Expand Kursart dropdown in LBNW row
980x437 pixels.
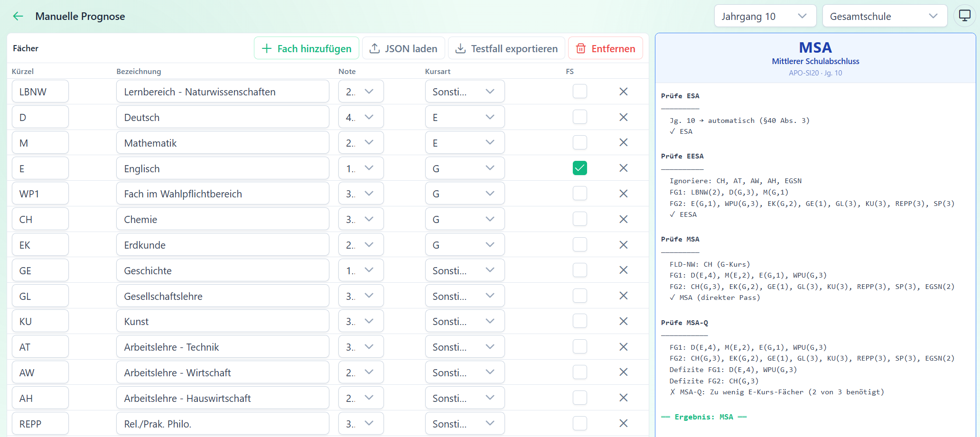click(x=465, y=92)
